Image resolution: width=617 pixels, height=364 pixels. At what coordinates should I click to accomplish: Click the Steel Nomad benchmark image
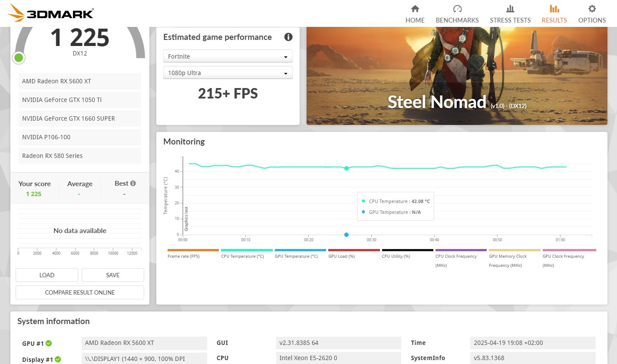(x=457, y=76)
